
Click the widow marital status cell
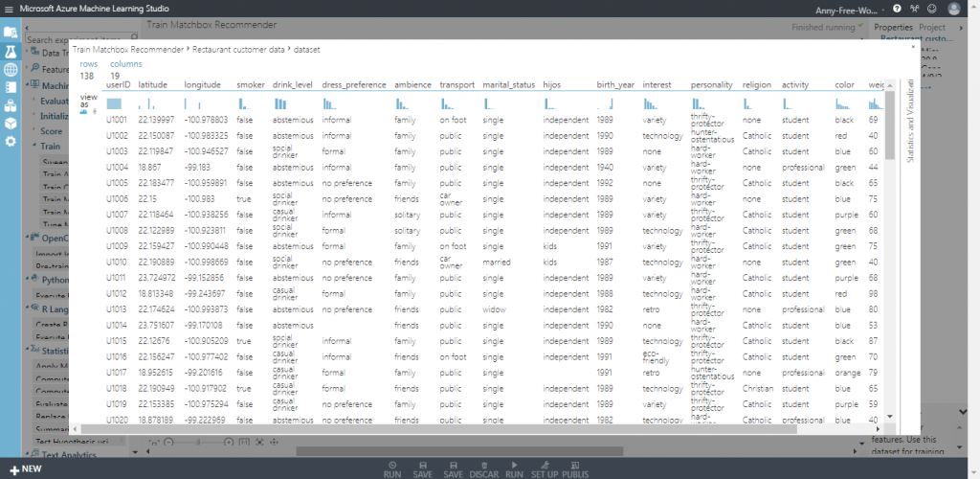point(493,309)
